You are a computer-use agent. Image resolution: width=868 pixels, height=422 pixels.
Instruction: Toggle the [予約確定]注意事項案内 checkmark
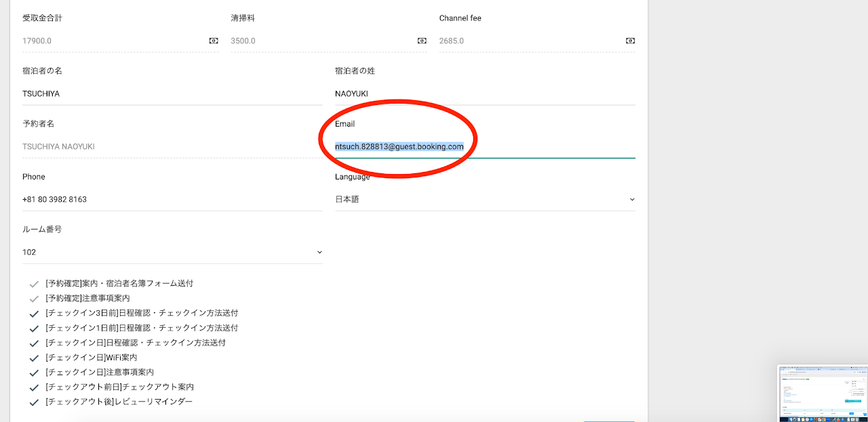34,299
